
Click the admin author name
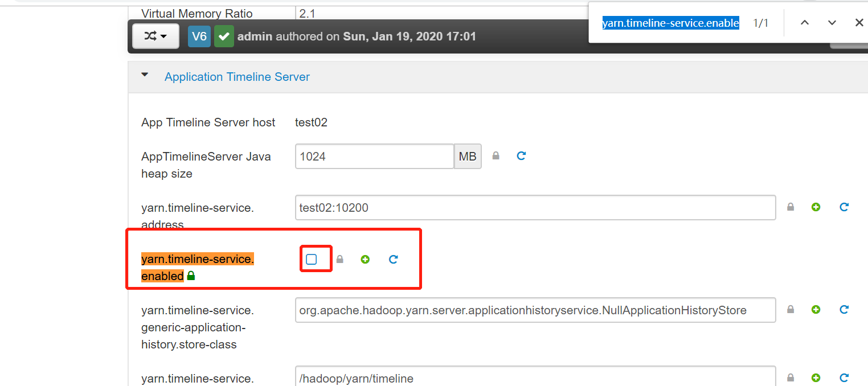255,36
